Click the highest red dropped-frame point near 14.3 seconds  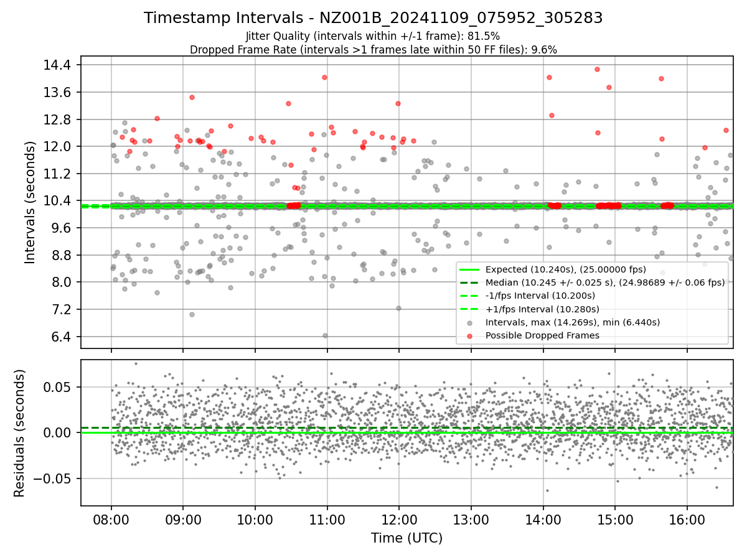pyautogui.click(x=597, y=69)
